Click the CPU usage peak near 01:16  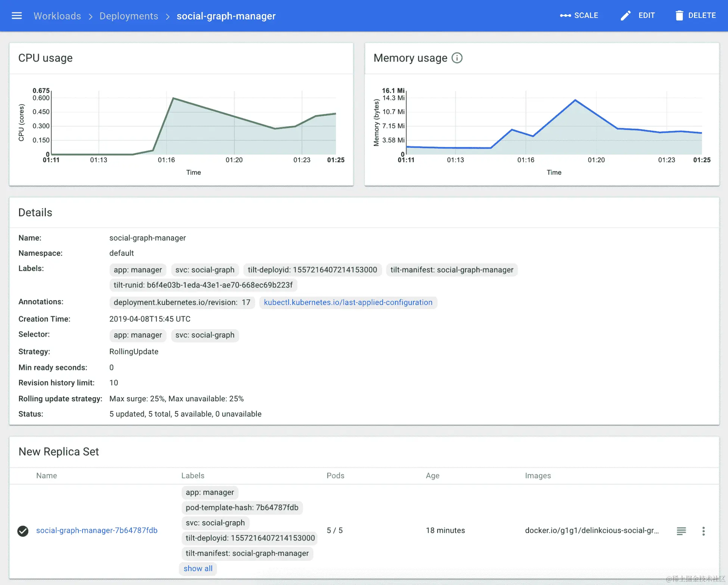173,98
